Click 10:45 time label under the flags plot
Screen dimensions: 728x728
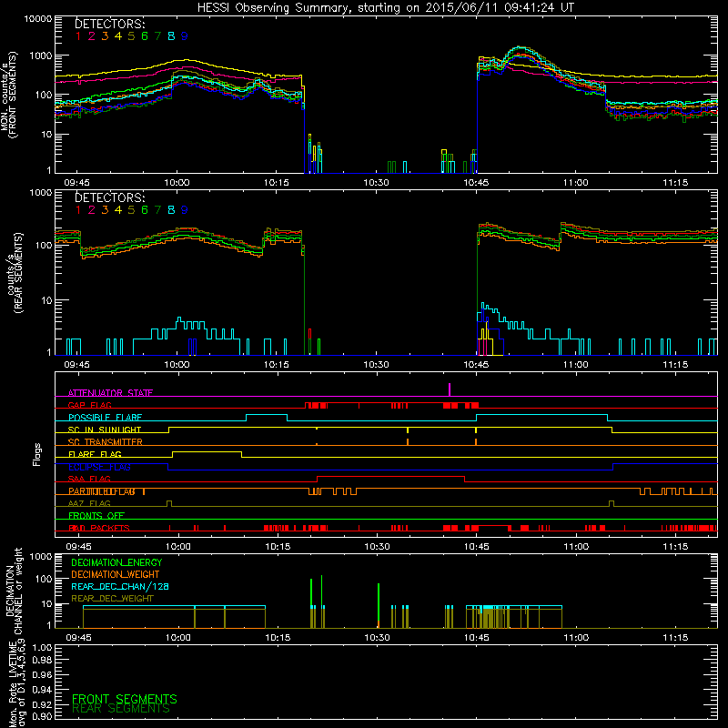click(476, 547)
